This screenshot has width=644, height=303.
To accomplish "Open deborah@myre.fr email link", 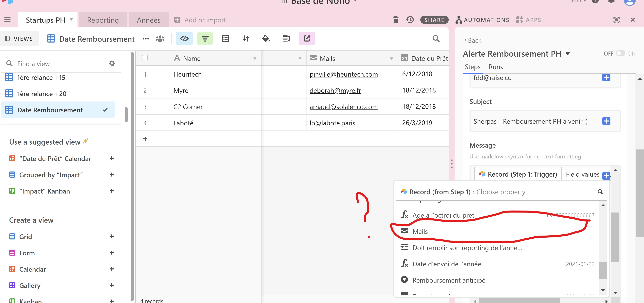I will [335, 91].
